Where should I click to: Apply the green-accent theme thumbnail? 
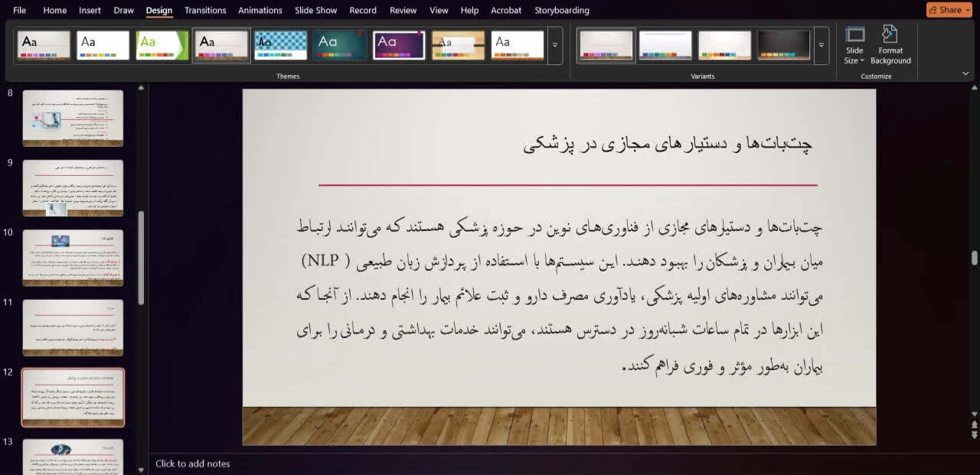click(x=162, y=45)
